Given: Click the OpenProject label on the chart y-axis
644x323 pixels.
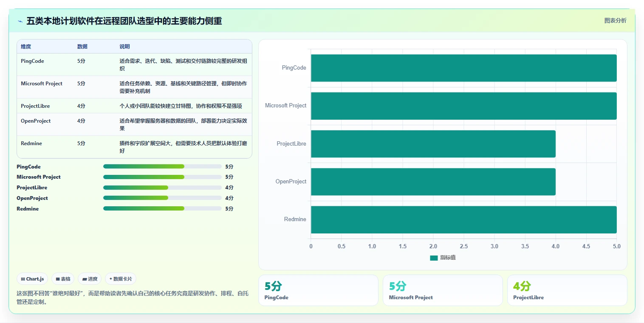Looking at the screenshot, I should (291, 182).
